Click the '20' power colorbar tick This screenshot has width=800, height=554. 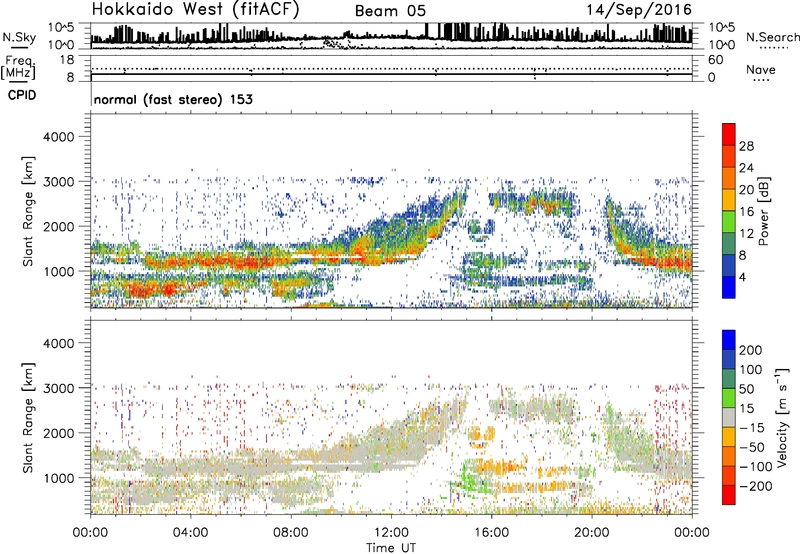746,190
